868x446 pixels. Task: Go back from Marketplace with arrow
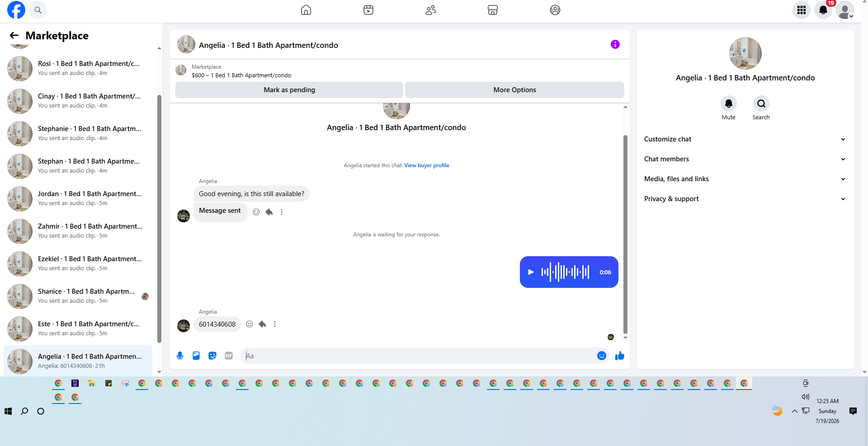(14, 35)
